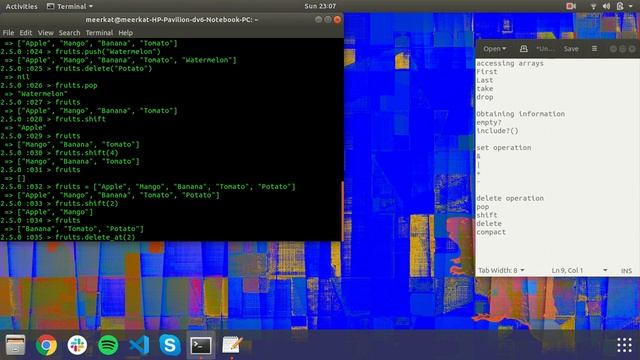Click 'shift' line in editor
Screen dimensions: 640x360
pos(487,215)
